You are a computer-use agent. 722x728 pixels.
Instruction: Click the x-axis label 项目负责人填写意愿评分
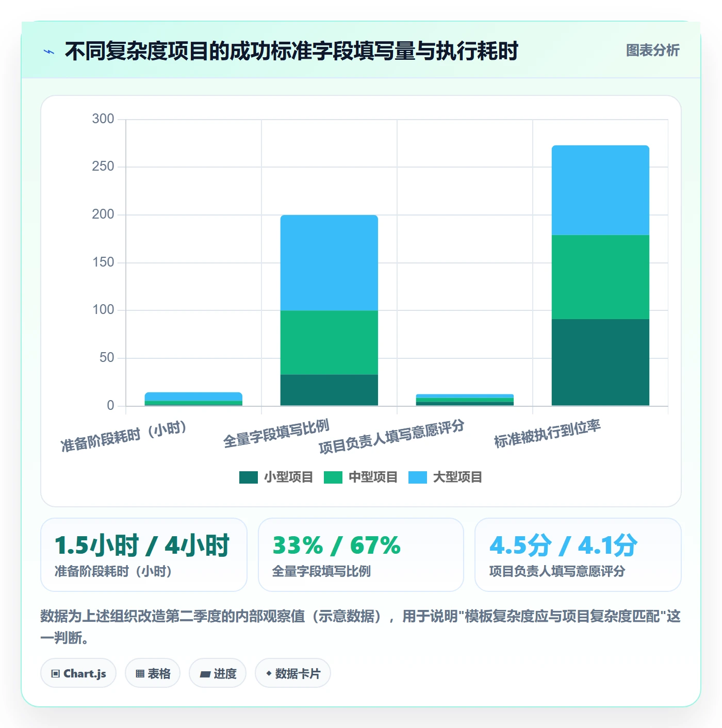coord(391,437)
